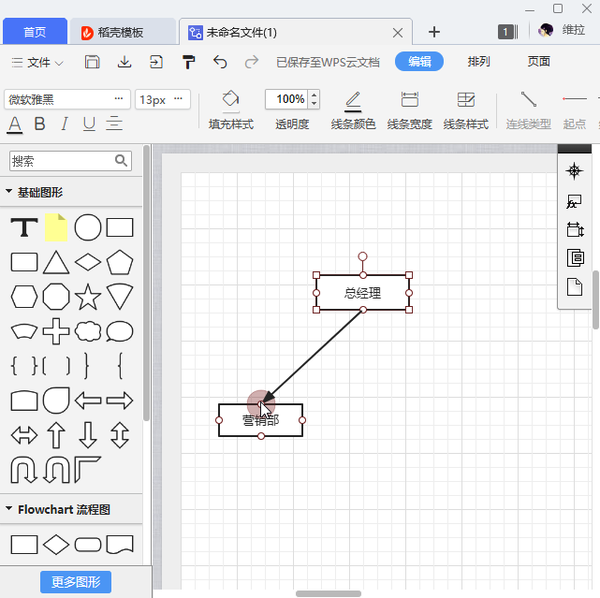Click the save disk icon
The height and width of the screenshot is (598, 600).
click(92, 62)
